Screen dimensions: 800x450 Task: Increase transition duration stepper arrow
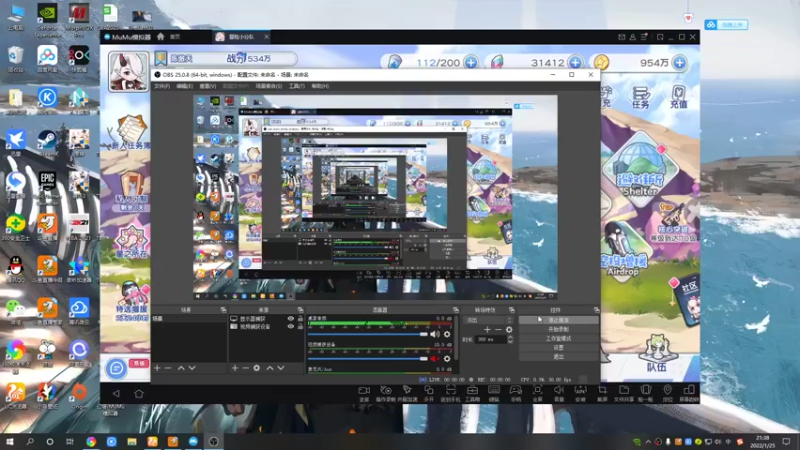pyautogui.click(x=510, y=337)
